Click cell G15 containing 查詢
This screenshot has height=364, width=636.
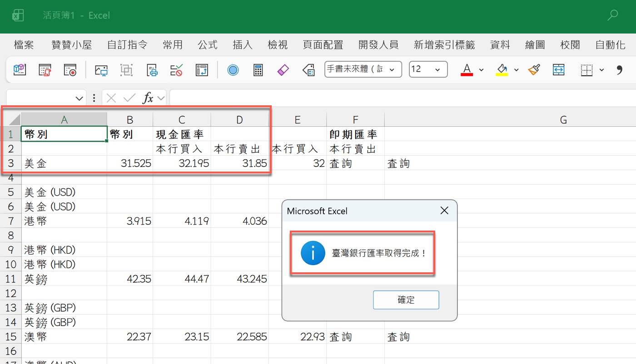510,337
